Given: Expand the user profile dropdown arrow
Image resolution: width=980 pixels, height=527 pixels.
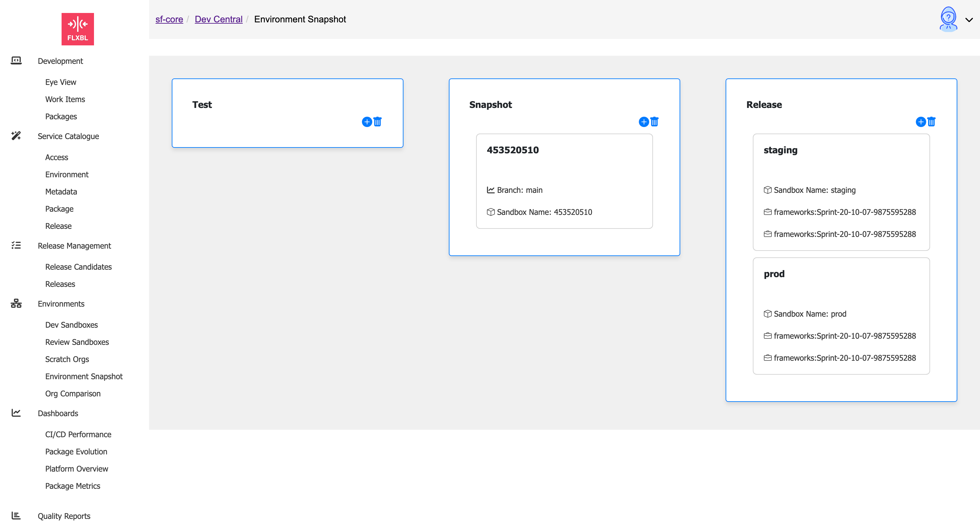Looking at the screenshot, I should 969,20.
